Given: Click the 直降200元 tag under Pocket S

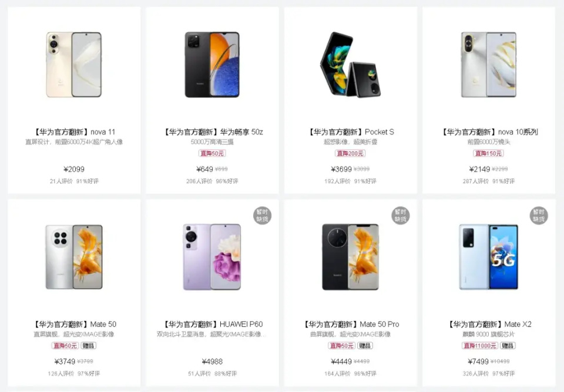Looking at the screenshot, I should pyautogui.click(x=350, y=154).
